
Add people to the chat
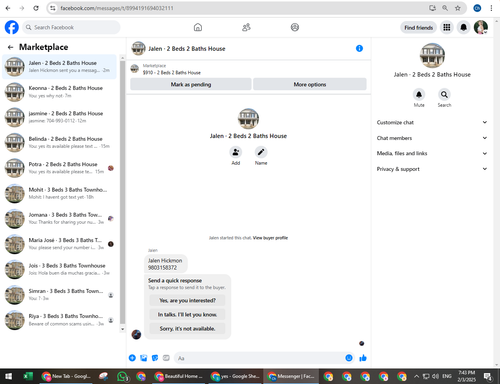(236, 152)
